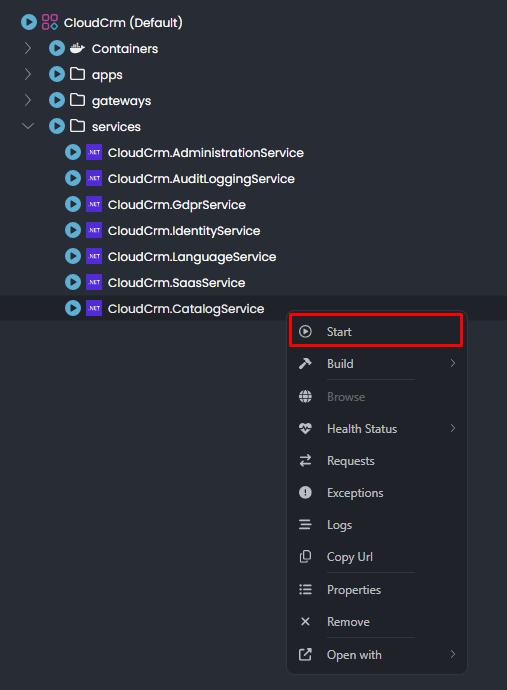Click the folder icon of apps
This screenshot has height=690, width=507.
[77, 74]
